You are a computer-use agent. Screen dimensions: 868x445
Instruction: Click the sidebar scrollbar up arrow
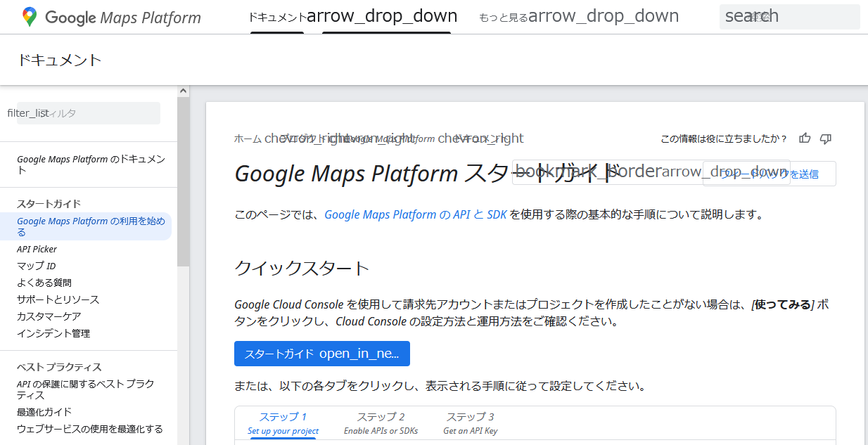[x=184, y=91]
